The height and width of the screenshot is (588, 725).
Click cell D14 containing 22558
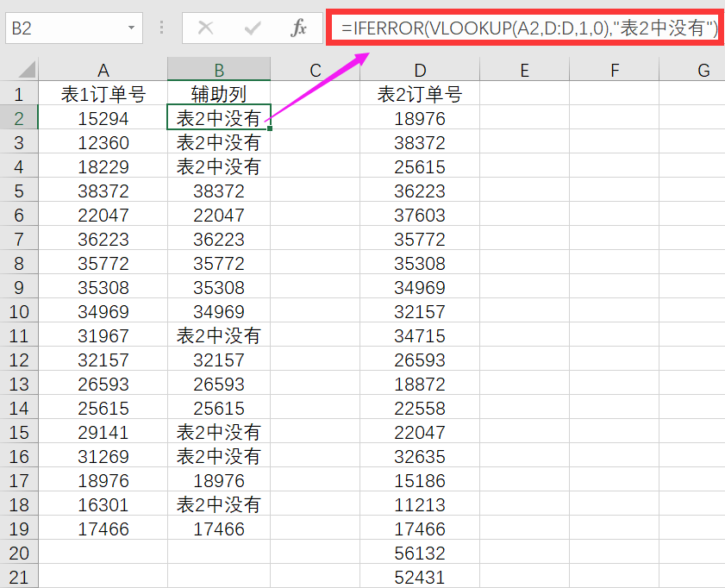tap(420, 408)
